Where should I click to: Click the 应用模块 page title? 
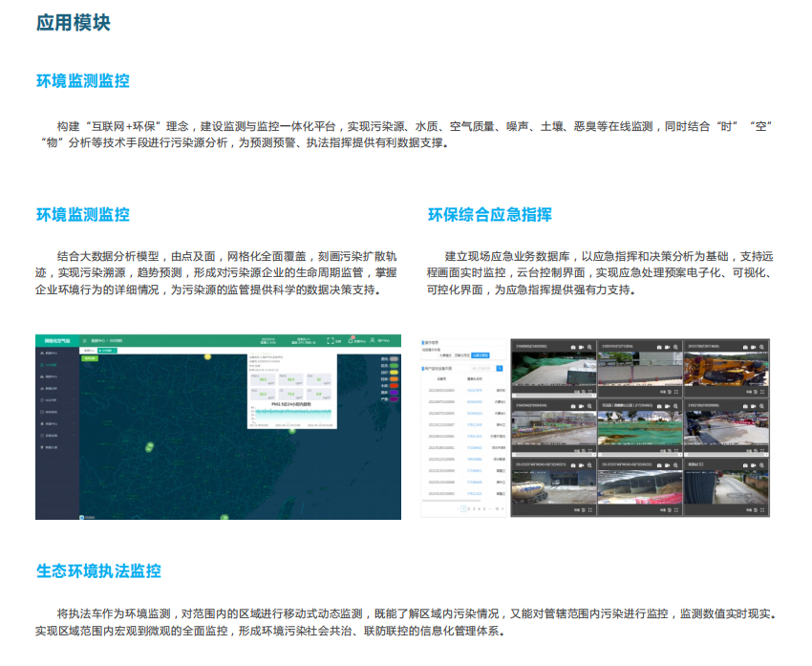[73, 23]
